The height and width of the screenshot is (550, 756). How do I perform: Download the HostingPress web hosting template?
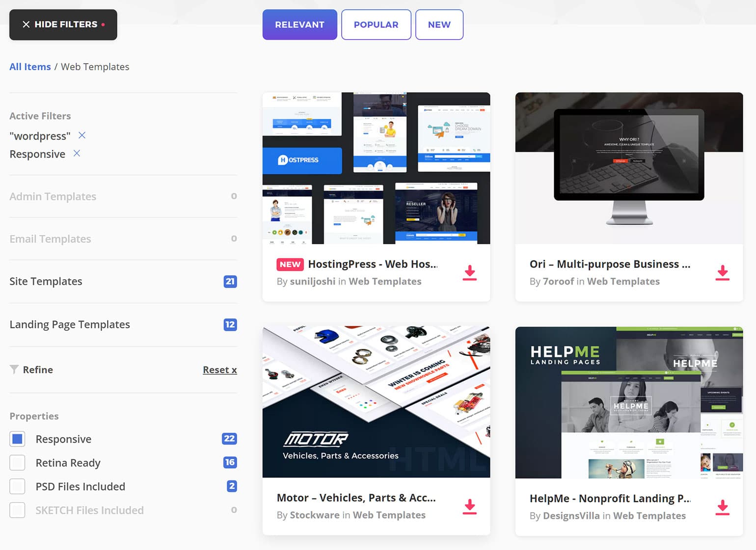[x=469, y=273]
